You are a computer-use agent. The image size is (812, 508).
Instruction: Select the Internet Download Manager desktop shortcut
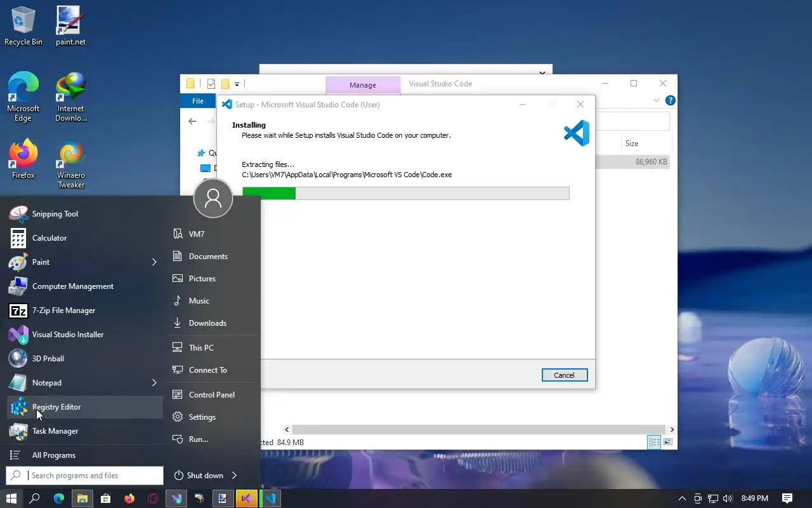coord(70,97)
